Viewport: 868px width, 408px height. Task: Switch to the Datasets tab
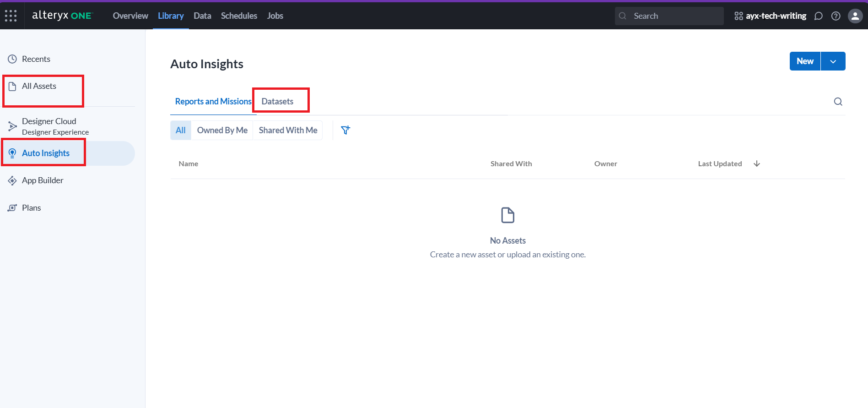(277, 101)
